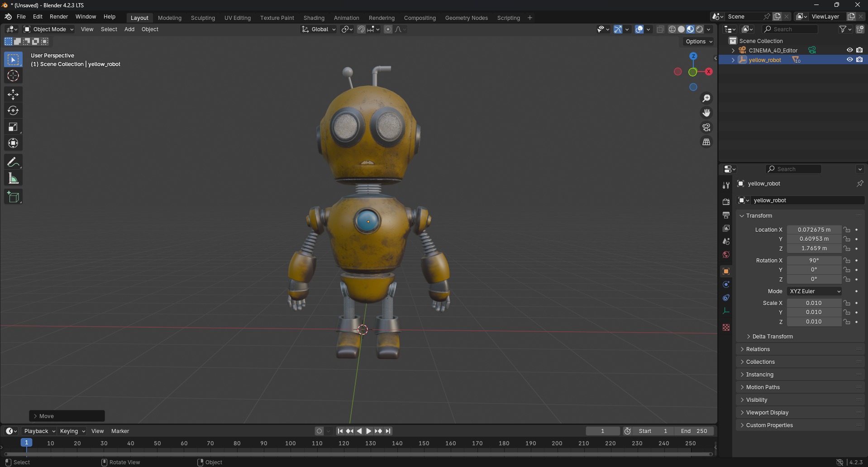Click the pan view hand gizmo
Image resolution: width=868 pixels, height=467 pixels.
(x=706, y=113)
